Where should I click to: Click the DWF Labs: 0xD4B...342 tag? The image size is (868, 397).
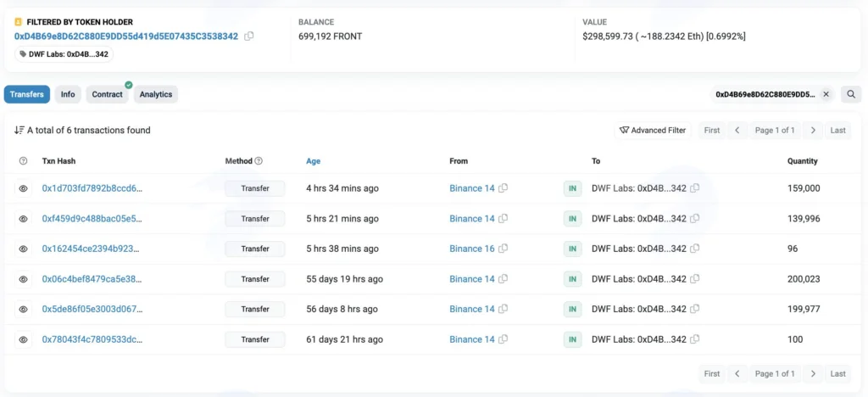pos(64,54)
